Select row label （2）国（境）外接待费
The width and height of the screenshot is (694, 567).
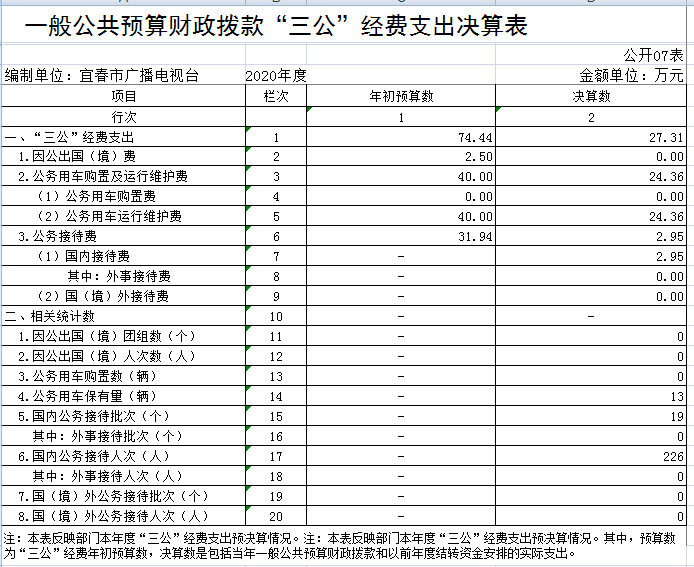tap(103, 296)
